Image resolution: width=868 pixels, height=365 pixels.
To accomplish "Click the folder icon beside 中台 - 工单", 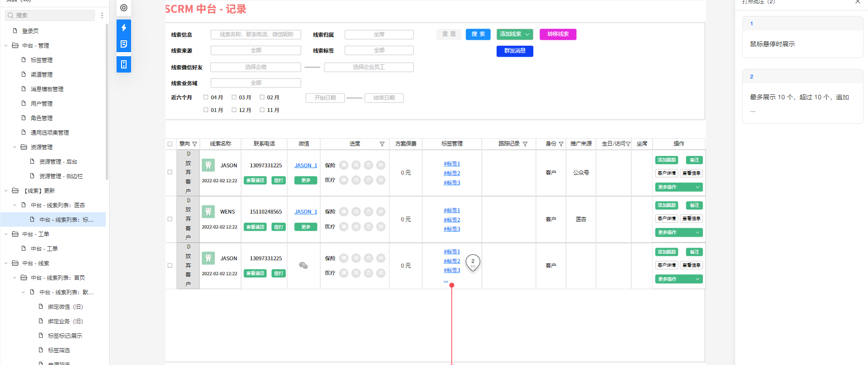I will click(15, 234).
